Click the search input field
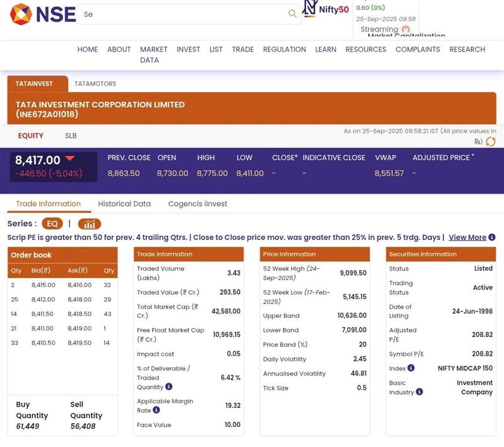 point(183,14)
